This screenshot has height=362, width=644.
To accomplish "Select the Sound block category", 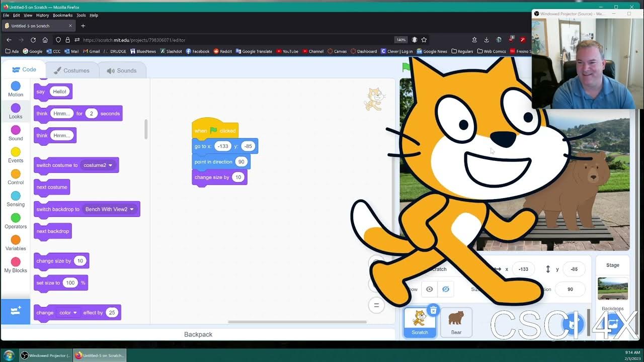I will 16,134.
